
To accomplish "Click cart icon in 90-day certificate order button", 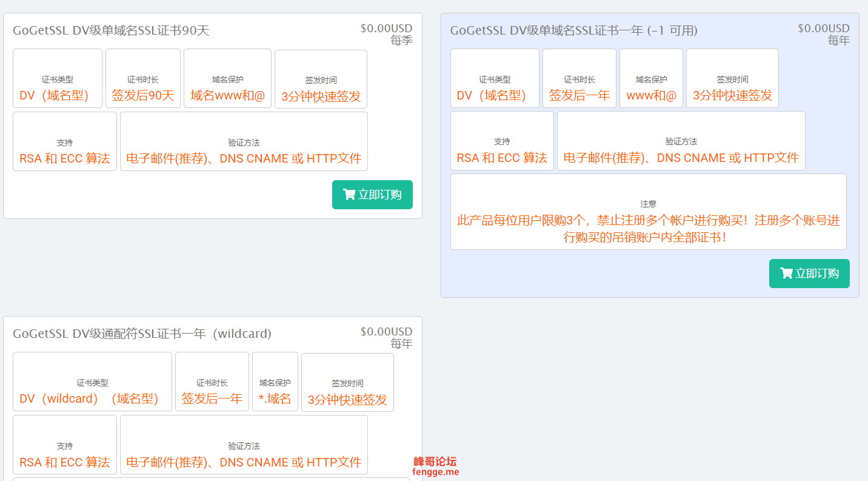I will (x=349, y=194).
